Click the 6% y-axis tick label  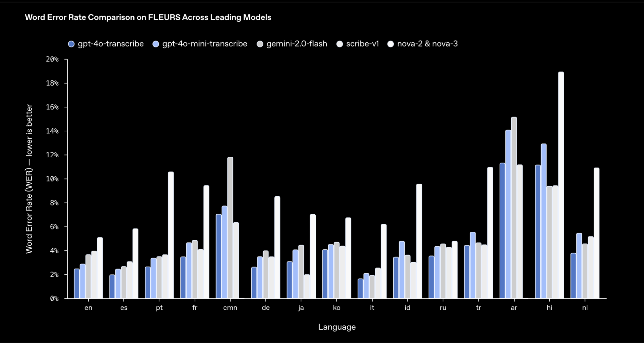[54, 227]
